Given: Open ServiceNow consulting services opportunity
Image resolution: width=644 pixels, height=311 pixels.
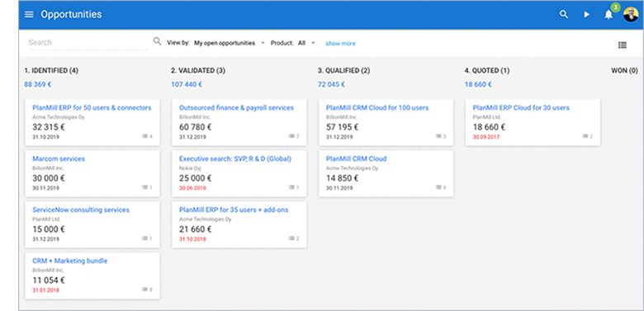Looking at the screenshot, I should tap(81, 210).
